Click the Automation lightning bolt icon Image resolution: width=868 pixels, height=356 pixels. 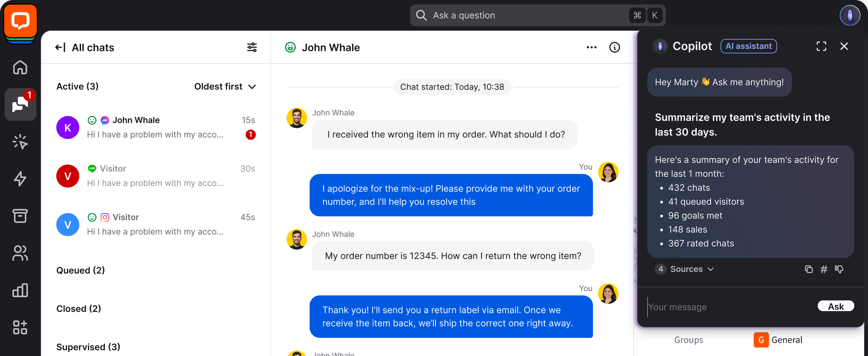20,179
